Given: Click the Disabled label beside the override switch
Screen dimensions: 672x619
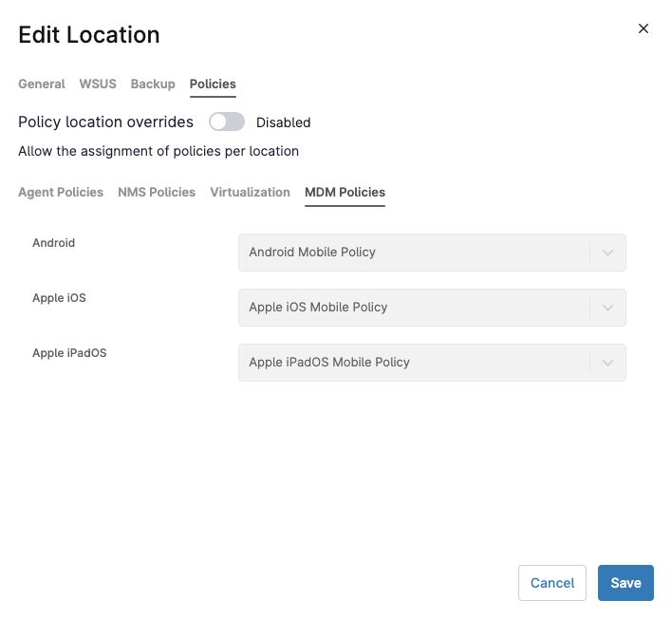Looking at the screenshot, I should click(283, 122).
